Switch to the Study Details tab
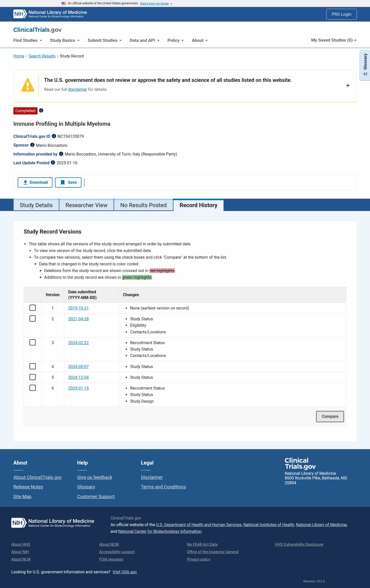 click(x=36, y=205)
